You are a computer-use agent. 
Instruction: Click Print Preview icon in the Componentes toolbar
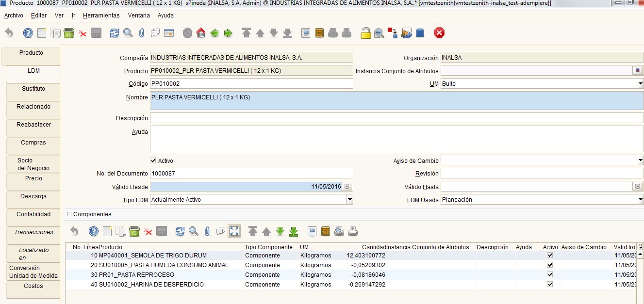tap(339, 231)
